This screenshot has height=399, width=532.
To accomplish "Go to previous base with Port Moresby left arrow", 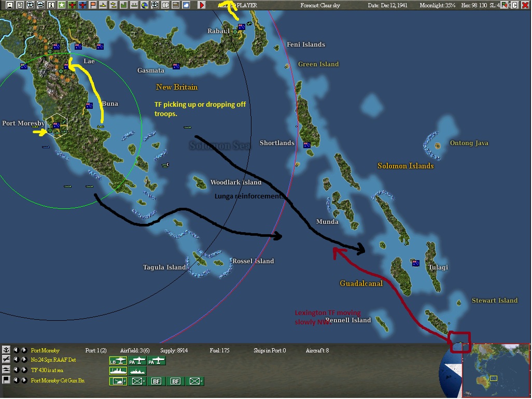I will [16, 350].
